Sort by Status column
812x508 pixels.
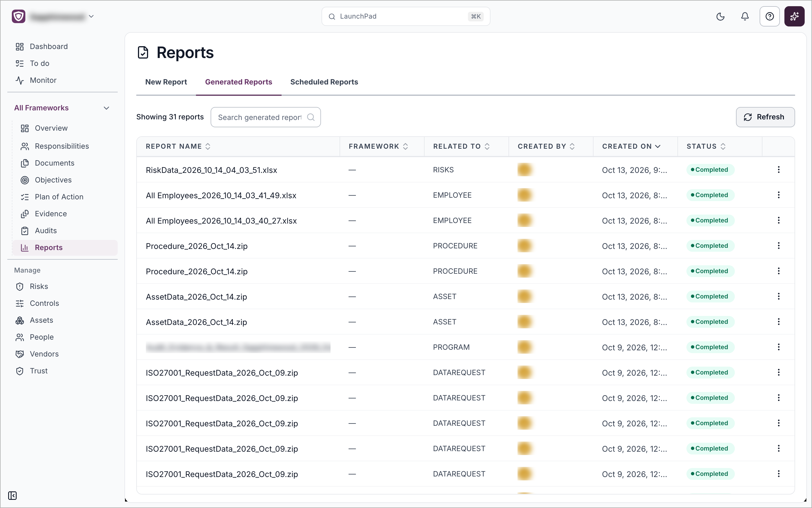coord(706,146)
